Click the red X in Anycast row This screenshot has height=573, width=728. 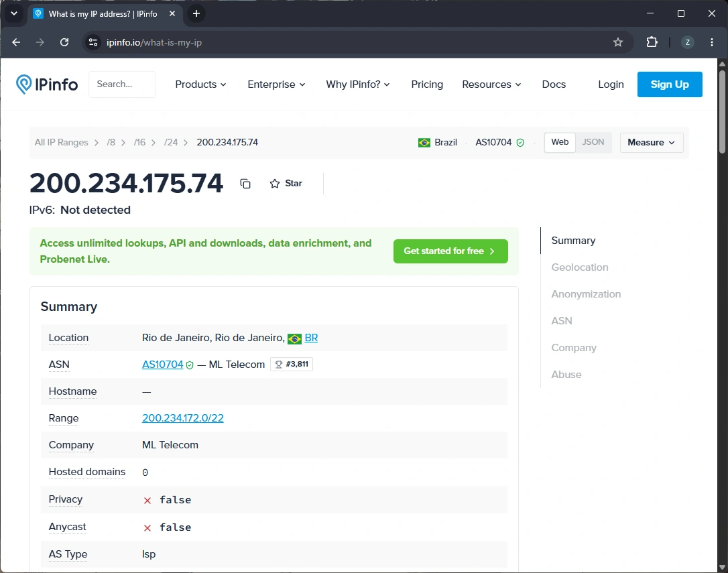[147, 528]
